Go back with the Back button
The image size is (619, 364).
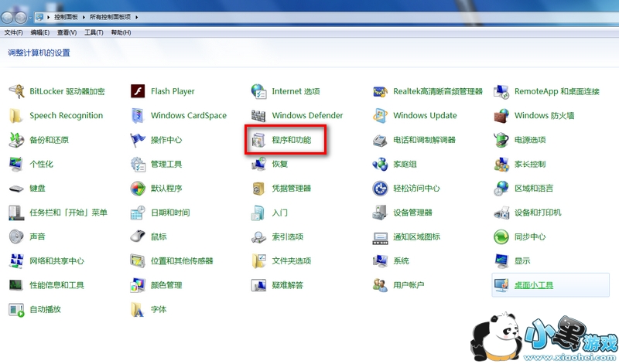(x=7, y=17)
